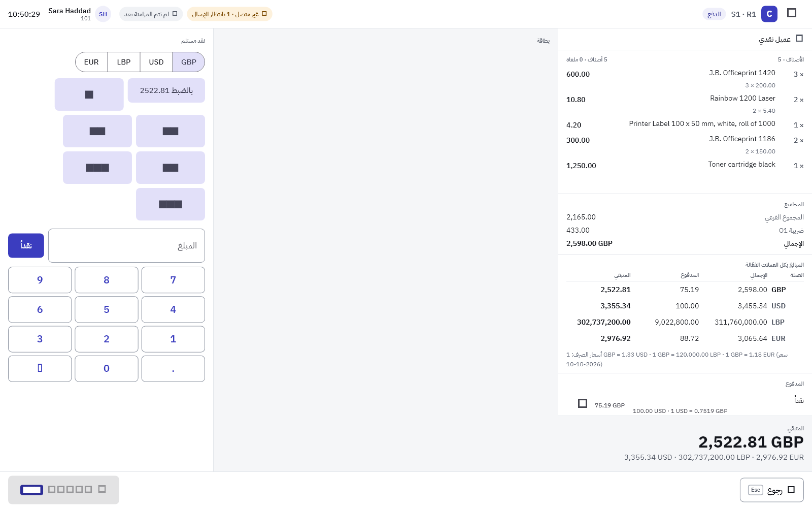Select the cash customer (عميل نقدي) icon
Image resolution: width=812 pixels, height=508 pixels.
799,39
